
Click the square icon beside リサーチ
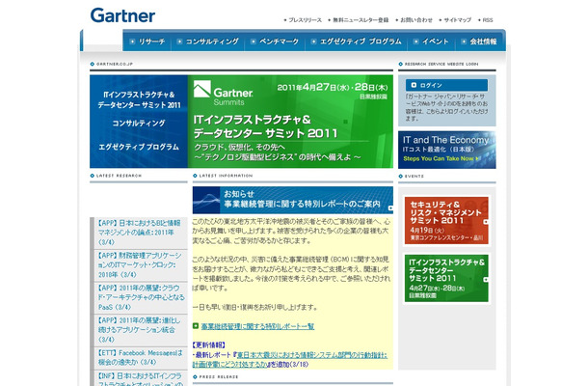132,41
